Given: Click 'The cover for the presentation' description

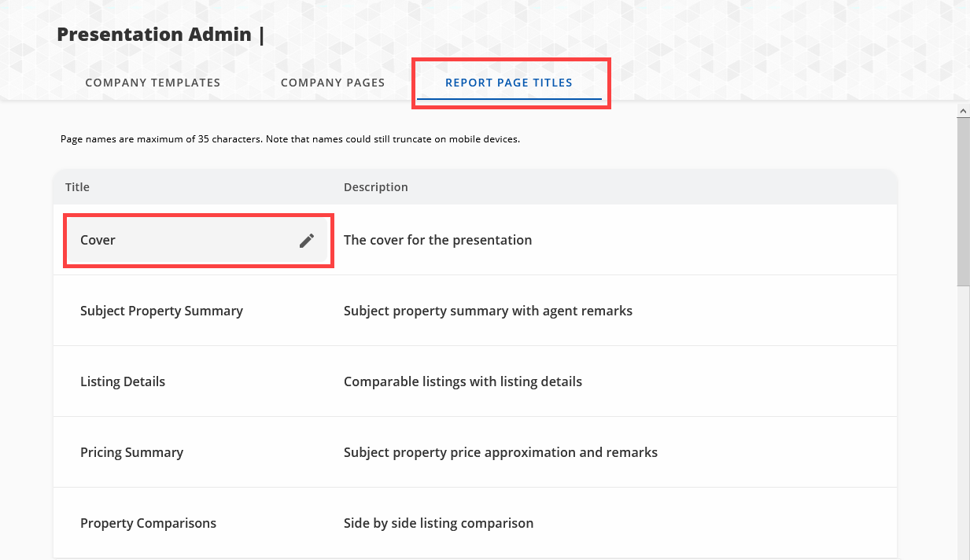Looking at the screenshot, I should [x=437, y=240].
